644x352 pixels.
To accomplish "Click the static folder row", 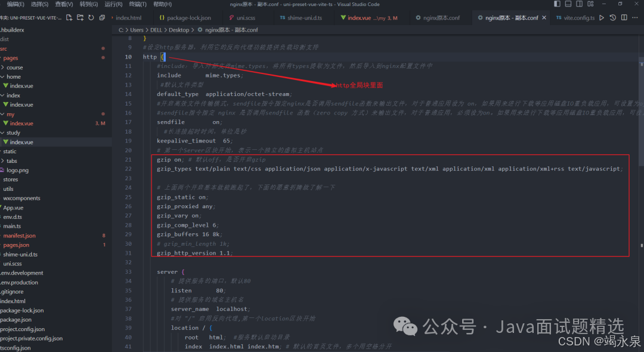I will [x=10, y=152].
